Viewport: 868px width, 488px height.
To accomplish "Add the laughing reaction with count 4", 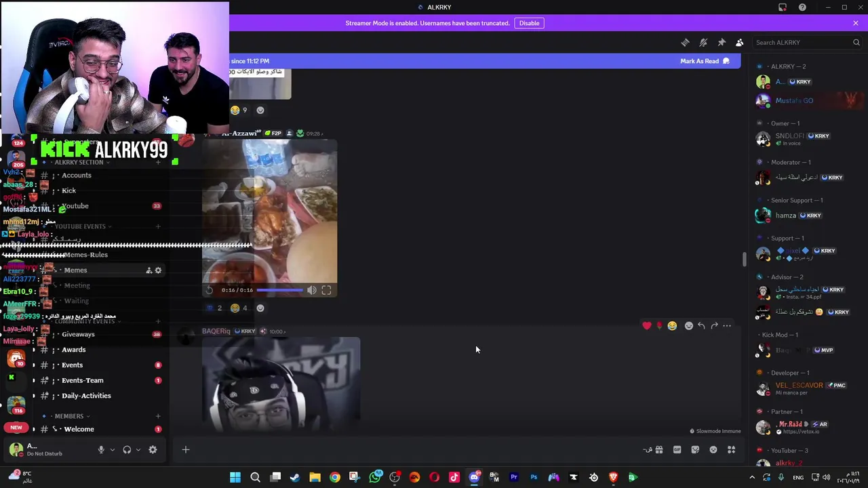I will 239,308.
